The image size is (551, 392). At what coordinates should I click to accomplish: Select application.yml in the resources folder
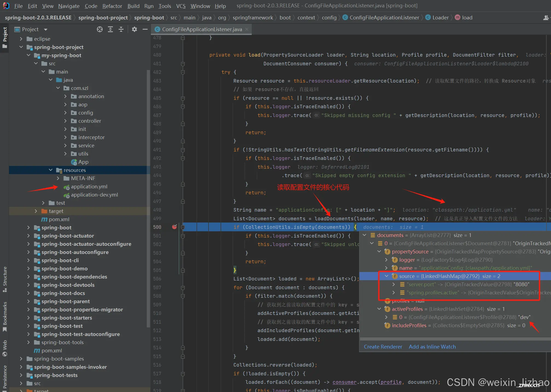coord(89,186)
